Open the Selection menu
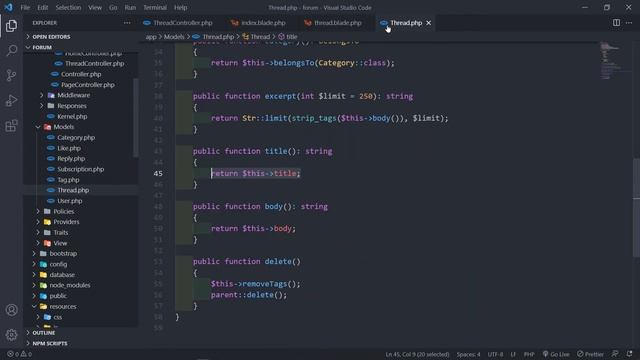 pos(68,7)
